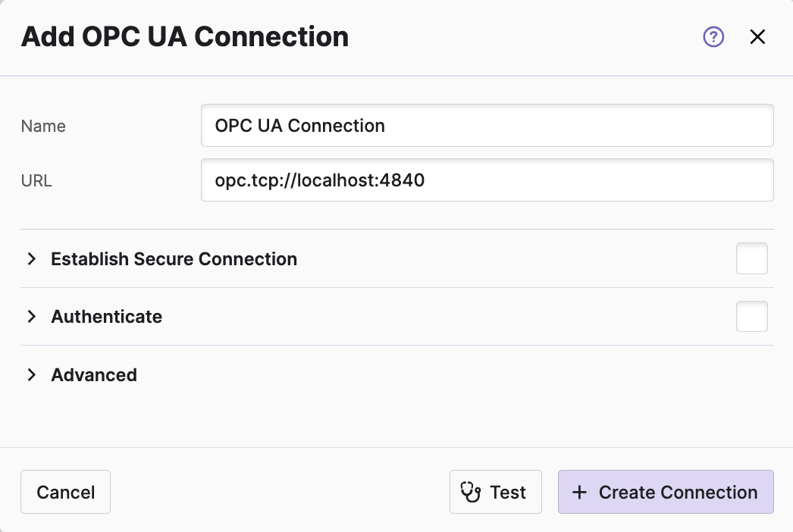Click the Add OPC UA Connection title
The height and width of the screenshot is (532, 793).
[185, 36]
